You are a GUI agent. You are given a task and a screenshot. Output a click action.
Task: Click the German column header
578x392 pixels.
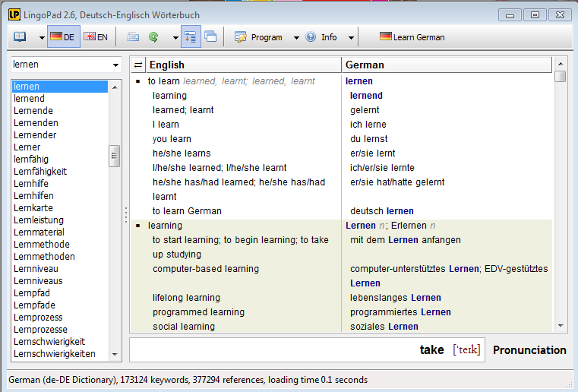(x=447, y=65)
